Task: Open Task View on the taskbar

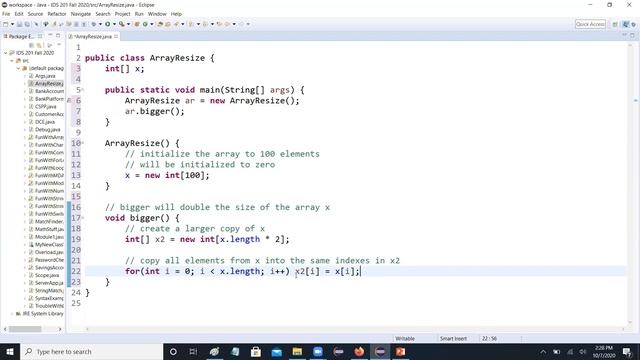Action: click(193, 351)
